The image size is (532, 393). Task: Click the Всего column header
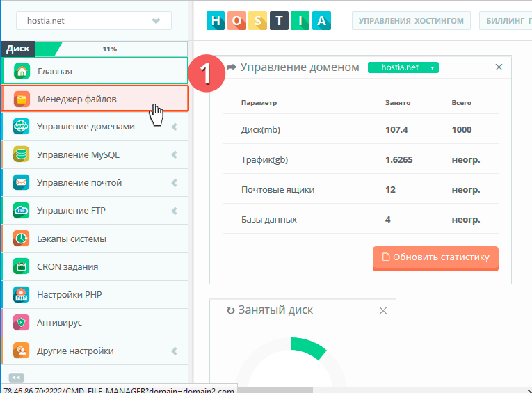tap(462, 102)
